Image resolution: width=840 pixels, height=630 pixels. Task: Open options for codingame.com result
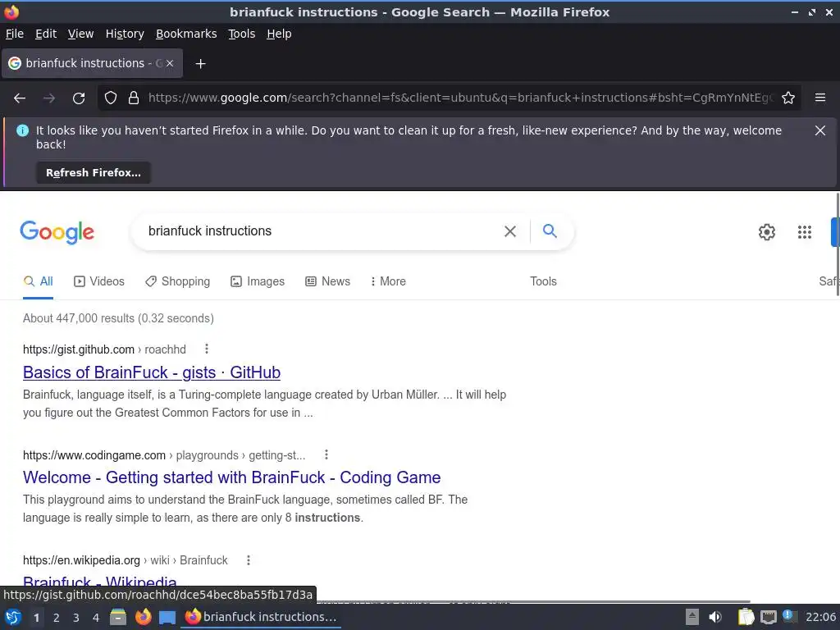326,454
